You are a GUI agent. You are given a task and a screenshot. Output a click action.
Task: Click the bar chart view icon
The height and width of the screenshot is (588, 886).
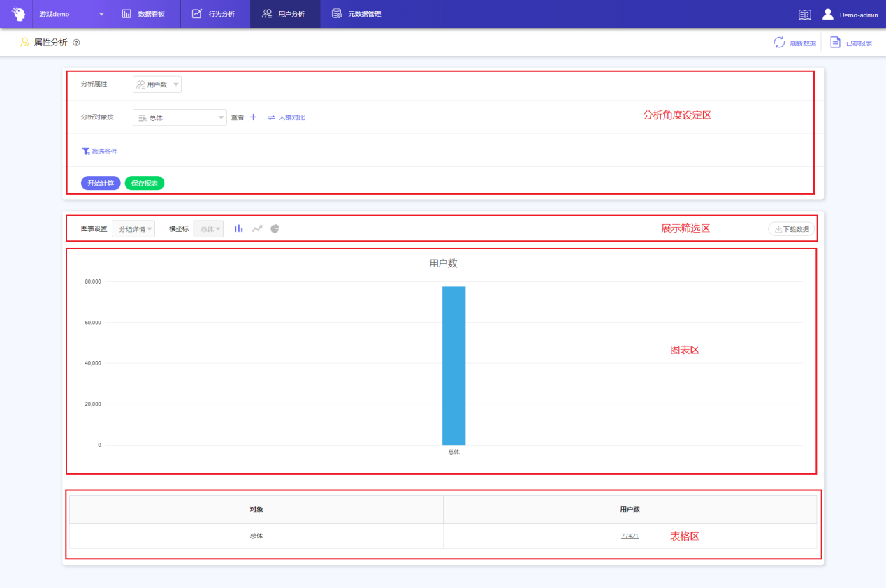click(239, 228)
